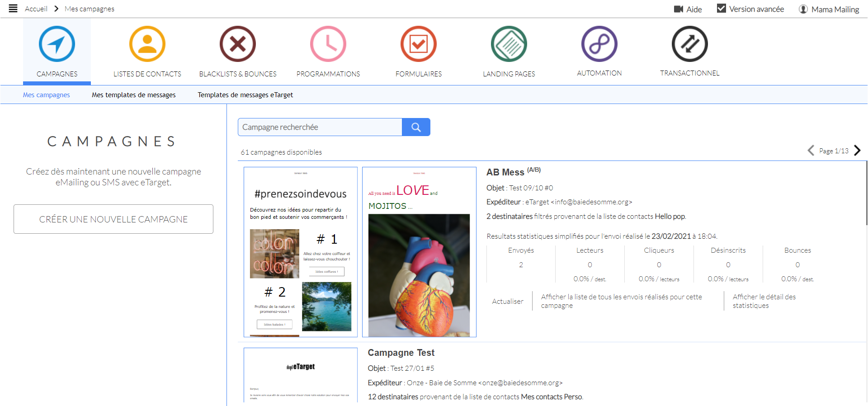Open Transactionnel arrows icon
The width and height of the screenshot is (868, 406).
pyautogui.click(x=690, y=44)
